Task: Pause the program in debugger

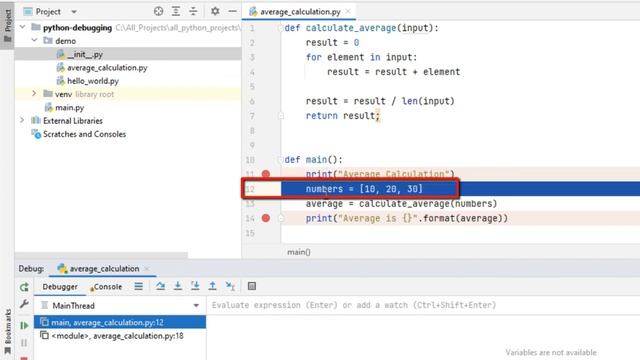Action: tap(24, 342)
